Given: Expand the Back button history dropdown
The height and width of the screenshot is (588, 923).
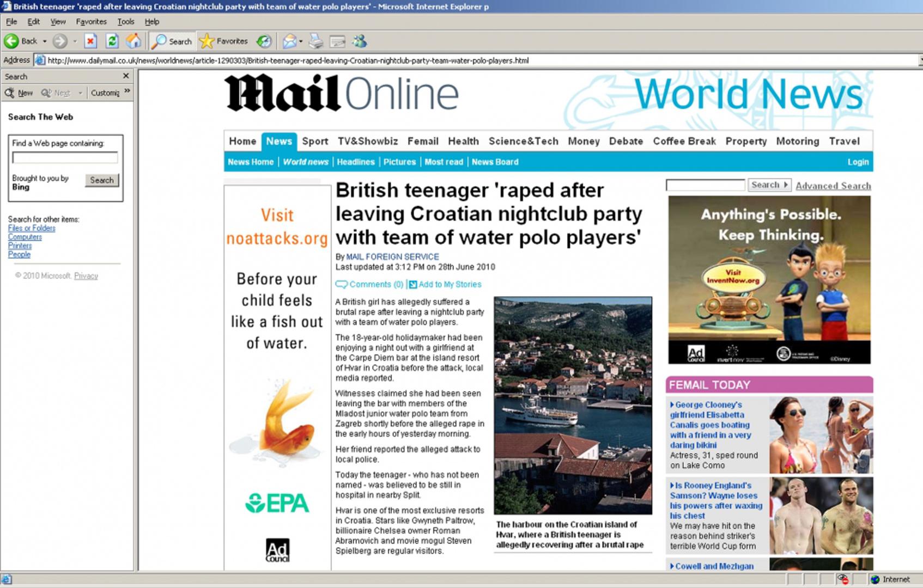Looking at the screenshot, I should click(45, 41).
